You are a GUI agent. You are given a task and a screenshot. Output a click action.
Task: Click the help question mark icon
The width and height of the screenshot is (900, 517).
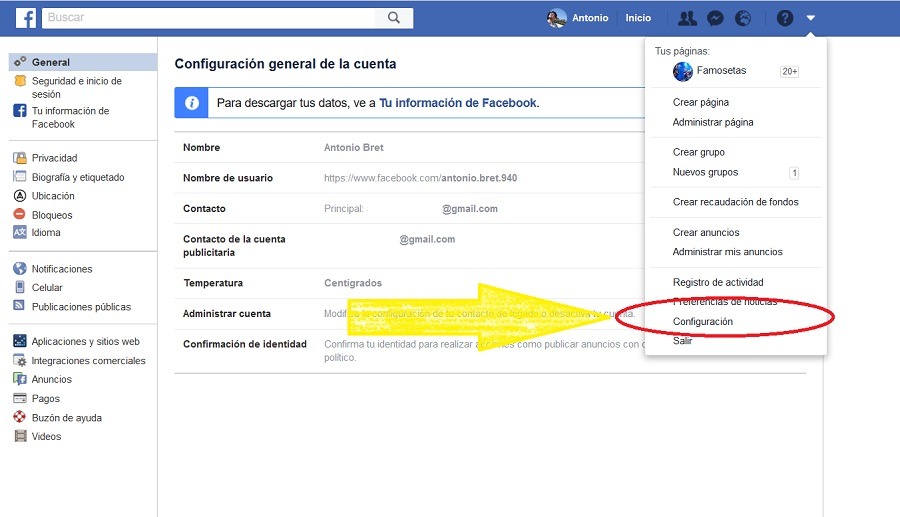point(785,18)
